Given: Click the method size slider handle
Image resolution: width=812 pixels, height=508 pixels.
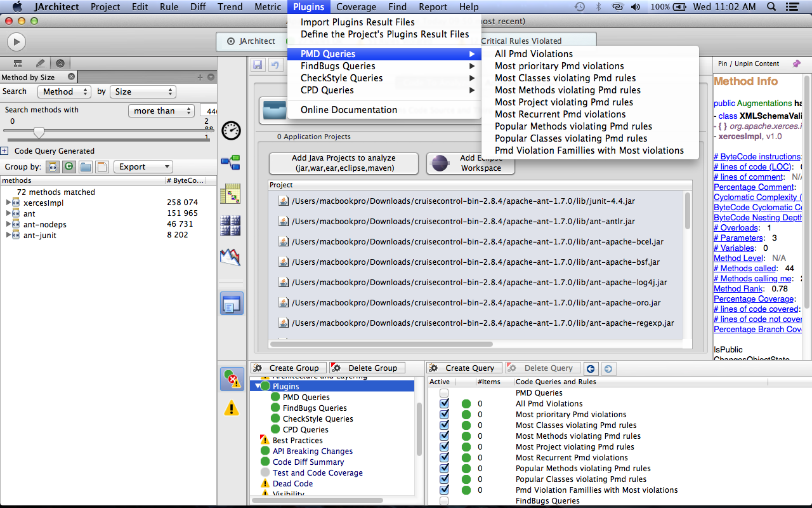Looking at the screenshot, I should 39,133.
